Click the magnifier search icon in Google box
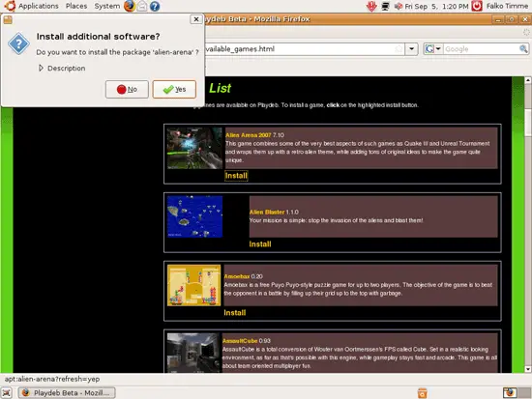 (523, 49)
